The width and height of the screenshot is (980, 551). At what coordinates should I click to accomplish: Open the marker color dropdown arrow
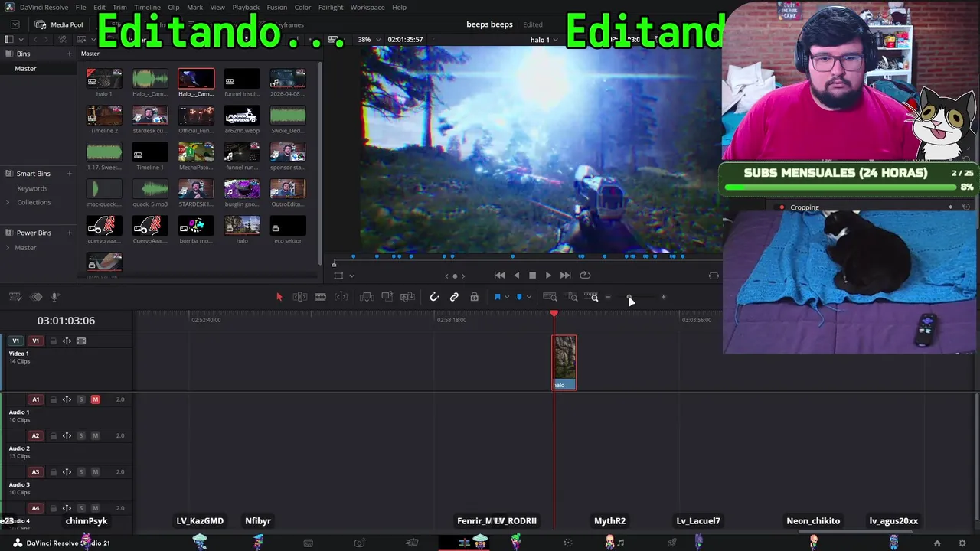click(528, 297)
